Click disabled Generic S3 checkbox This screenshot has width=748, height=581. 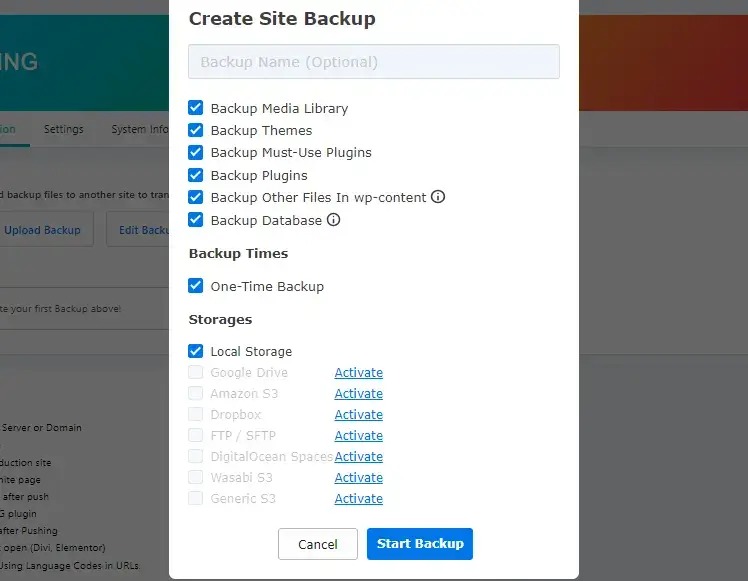pos(196,498)
